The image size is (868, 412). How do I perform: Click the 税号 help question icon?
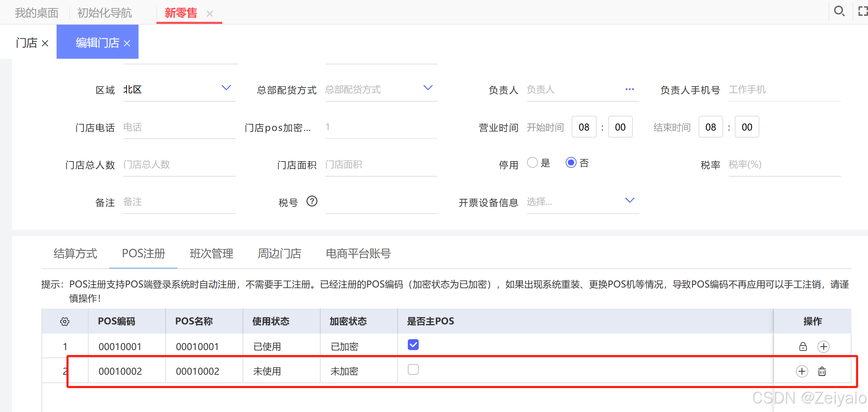(312, 201)
